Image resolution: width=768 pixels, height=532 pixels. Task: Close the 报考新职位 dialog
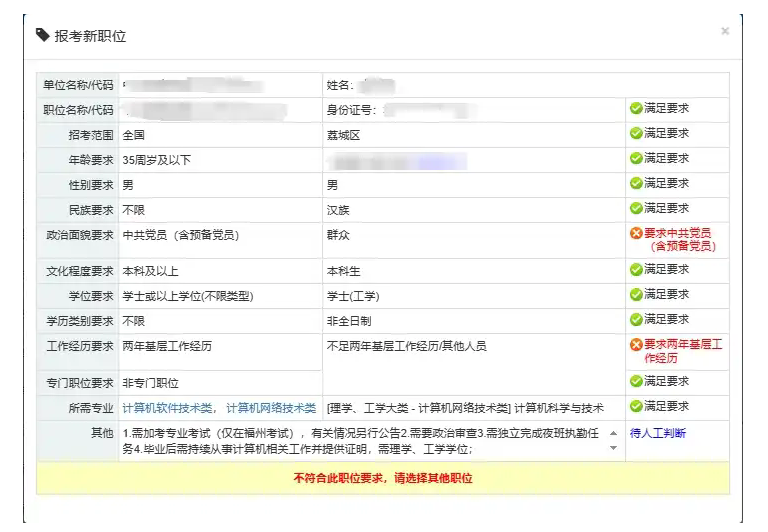click(x=725, y=31)
